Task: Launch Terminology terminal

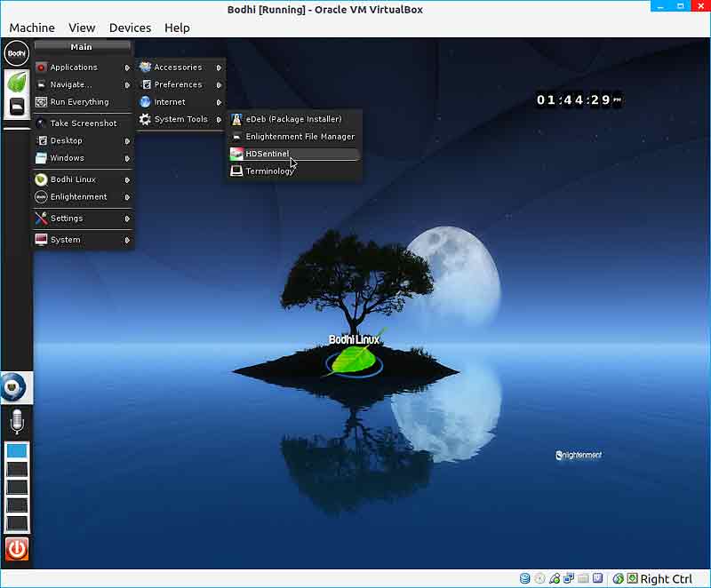Action: 294,171
